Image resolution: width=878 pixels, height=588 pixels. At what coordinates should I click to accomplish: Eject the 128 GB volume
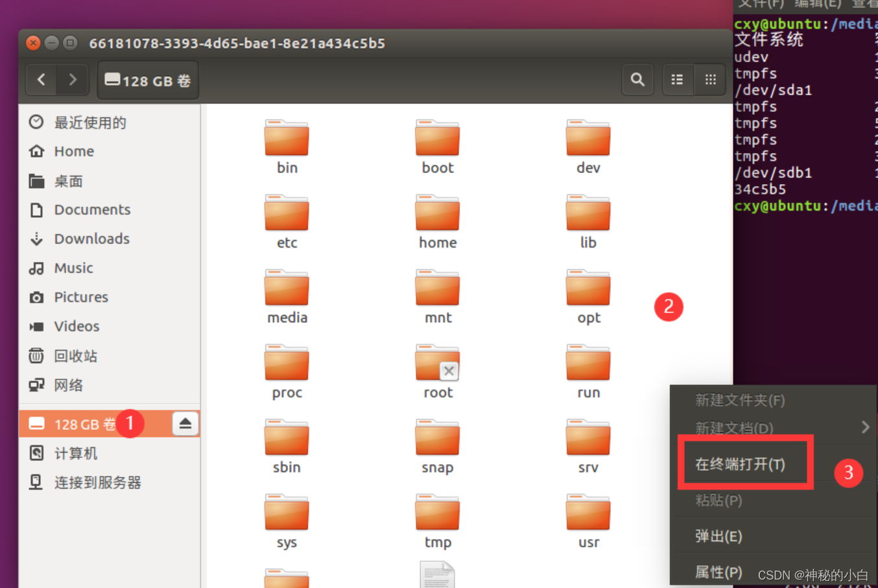(x=185, y=423)
